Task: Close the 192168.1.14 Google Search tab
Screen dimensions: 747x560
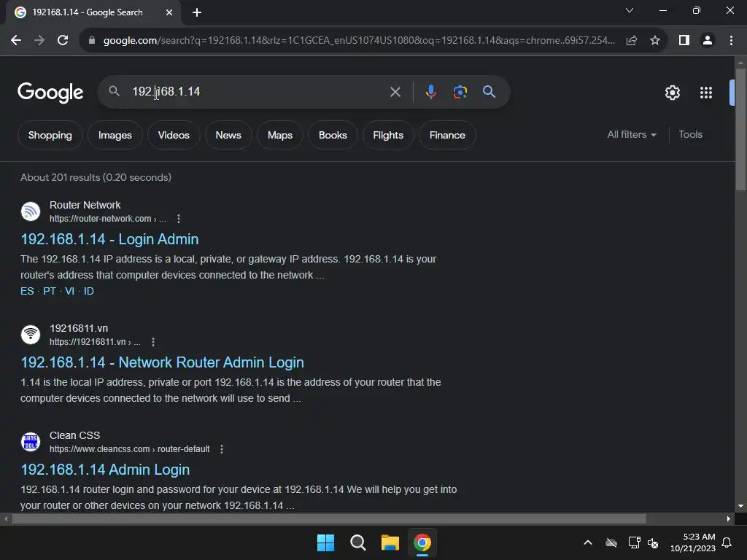Action: click(169, 12)
